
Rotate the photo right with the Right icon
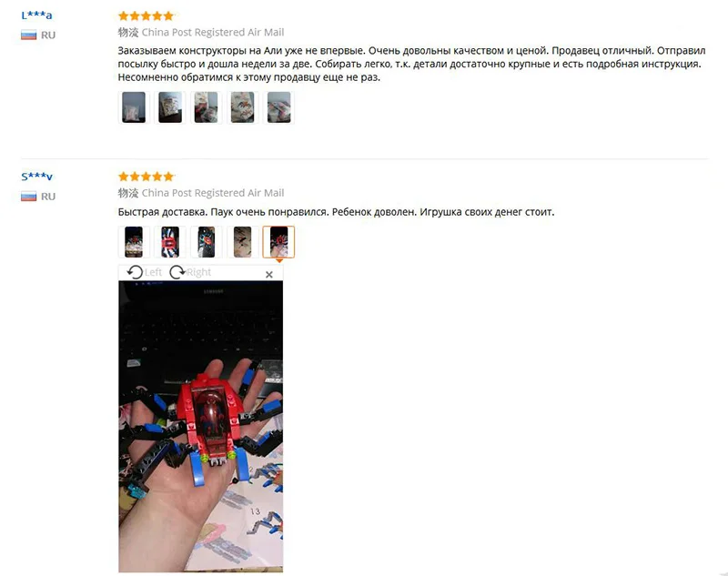click(x=190, y=272)
